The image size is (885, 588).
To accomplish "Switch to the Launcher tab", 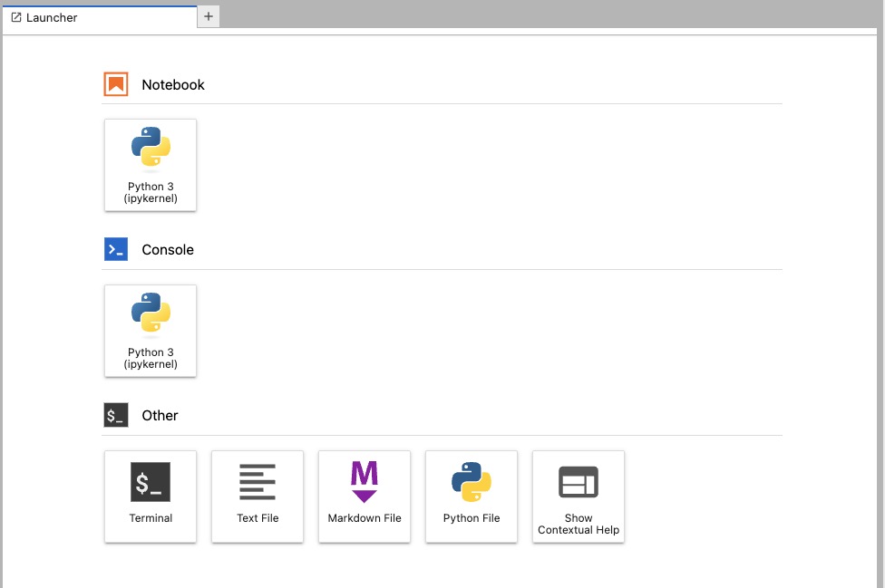I will click(x=52, y=17).
